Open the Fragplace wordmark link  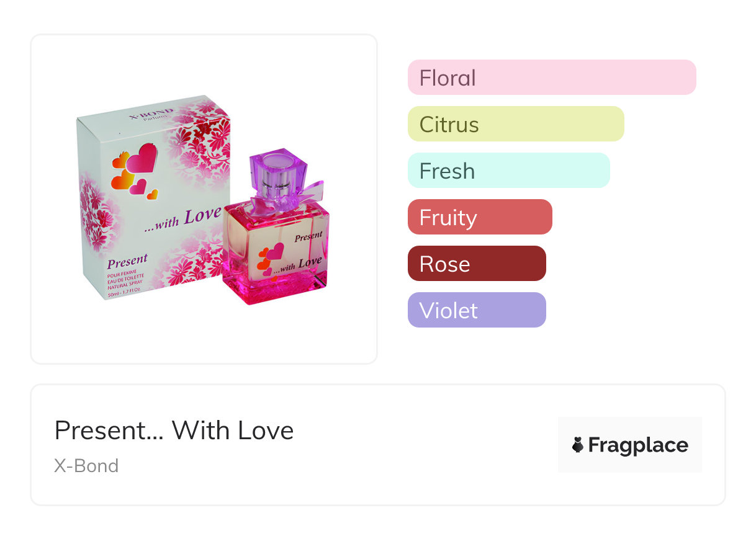pyautogui.click(x=637, y=445)
